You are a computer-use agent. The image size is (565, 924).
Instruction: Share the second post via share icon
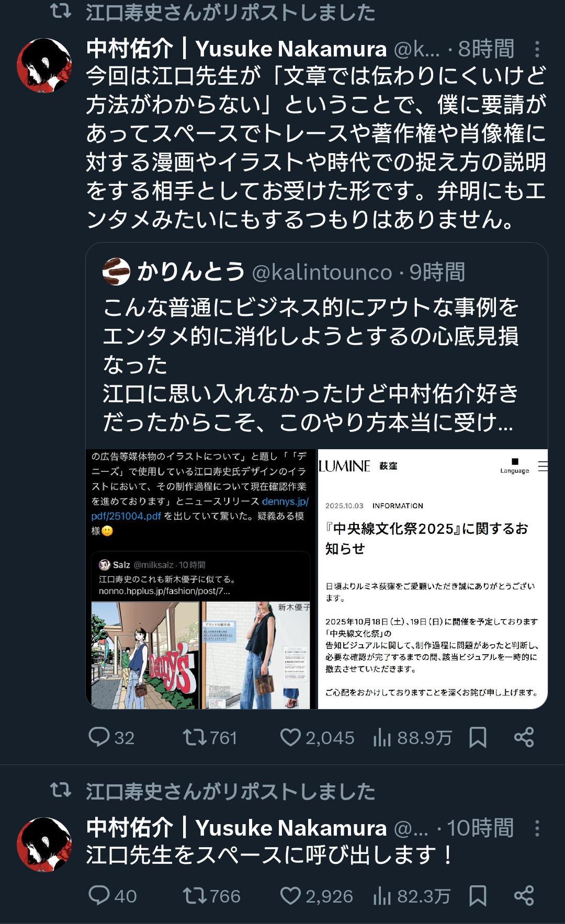click(x=524, y=896)
